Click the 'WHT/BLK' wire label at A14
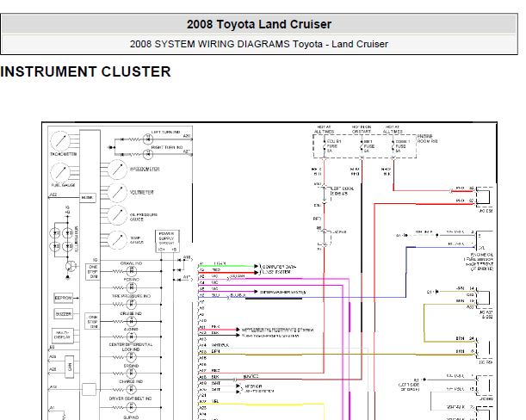 (x=220, y=345)
